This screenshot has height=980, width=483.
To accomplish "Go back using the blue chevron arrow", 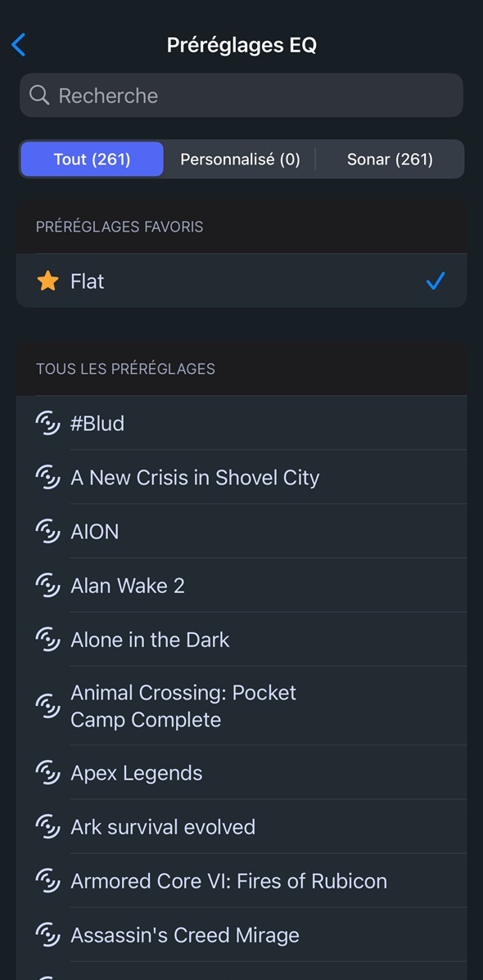I will (x=19, y=45).
